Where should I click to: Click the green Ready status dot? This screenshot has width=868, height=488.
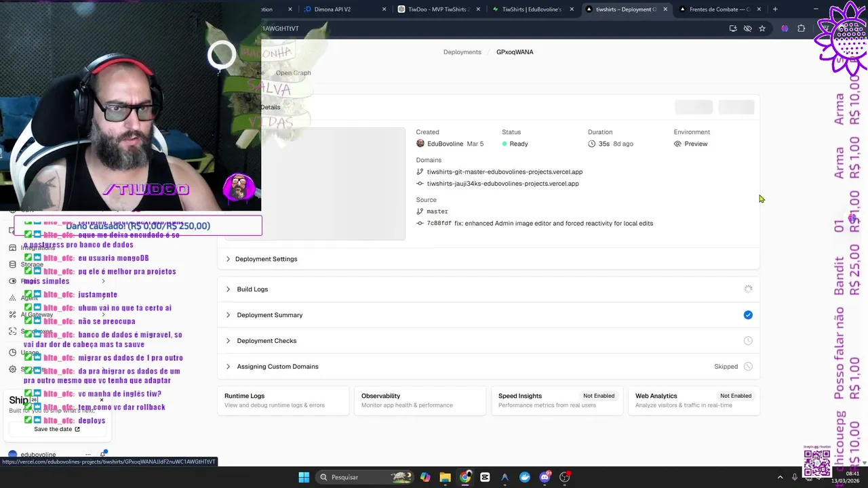505,144
